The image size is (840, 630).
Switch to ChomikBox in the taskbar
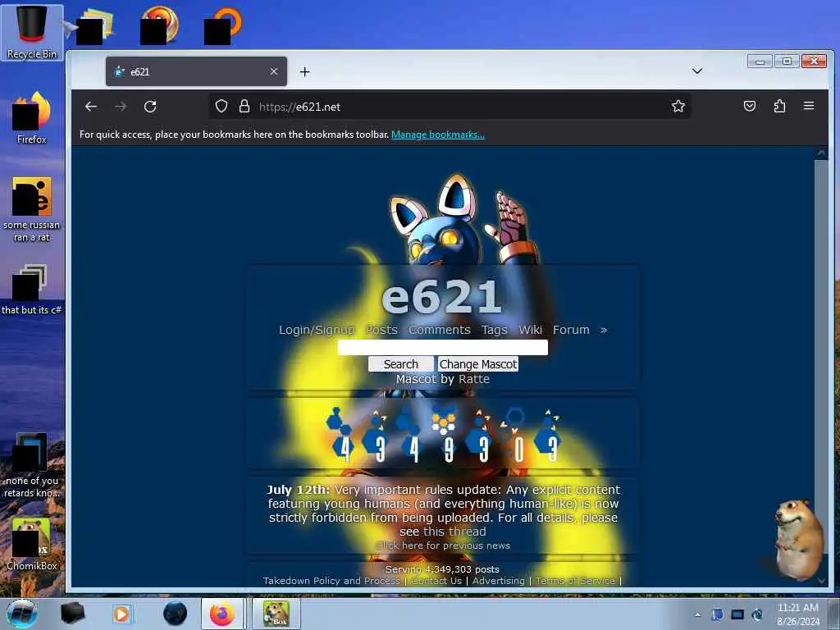tap(276, 614)
